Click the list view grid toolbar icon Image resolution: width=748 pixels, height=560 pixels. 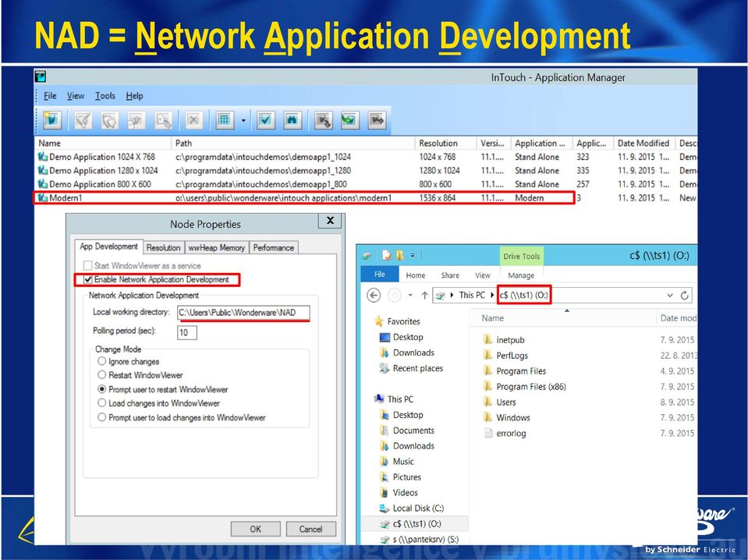[224, 120]
